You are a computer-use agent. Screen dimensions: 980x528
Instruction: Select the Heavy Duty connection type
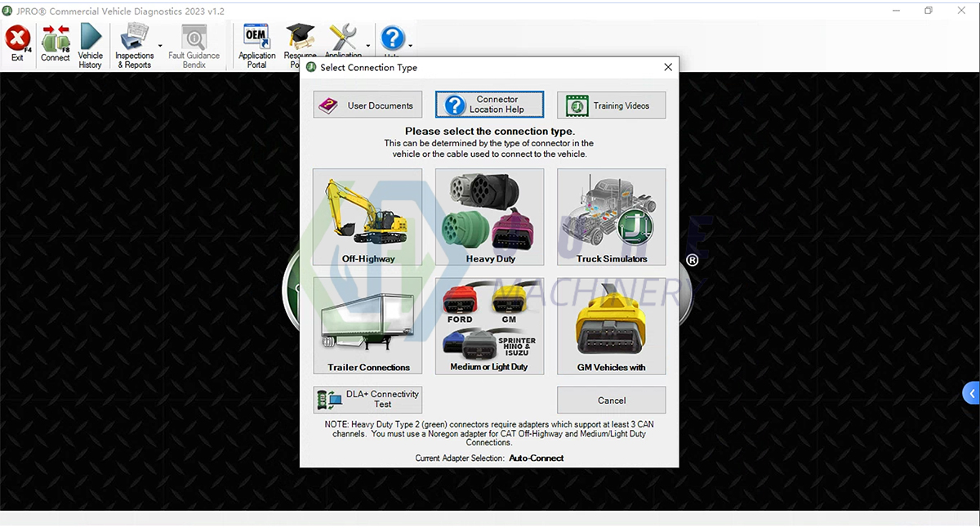click(x=489, y=217)
